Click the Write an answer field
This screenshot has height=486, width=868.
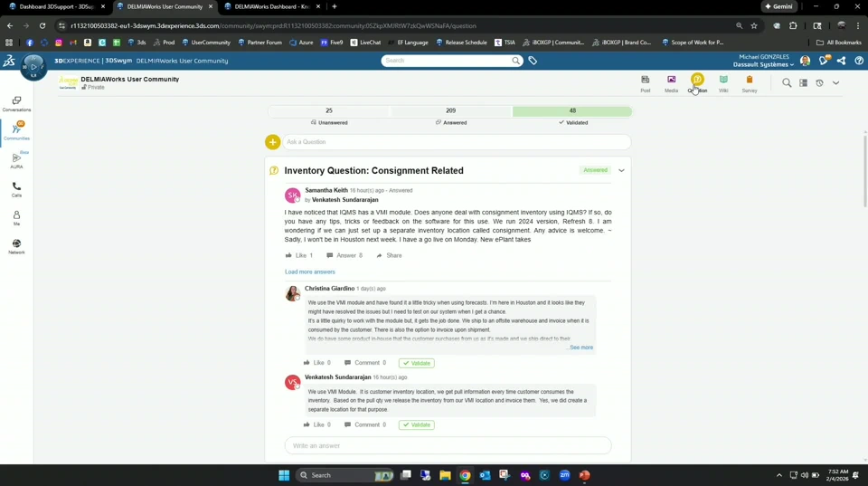click(448, 445)
